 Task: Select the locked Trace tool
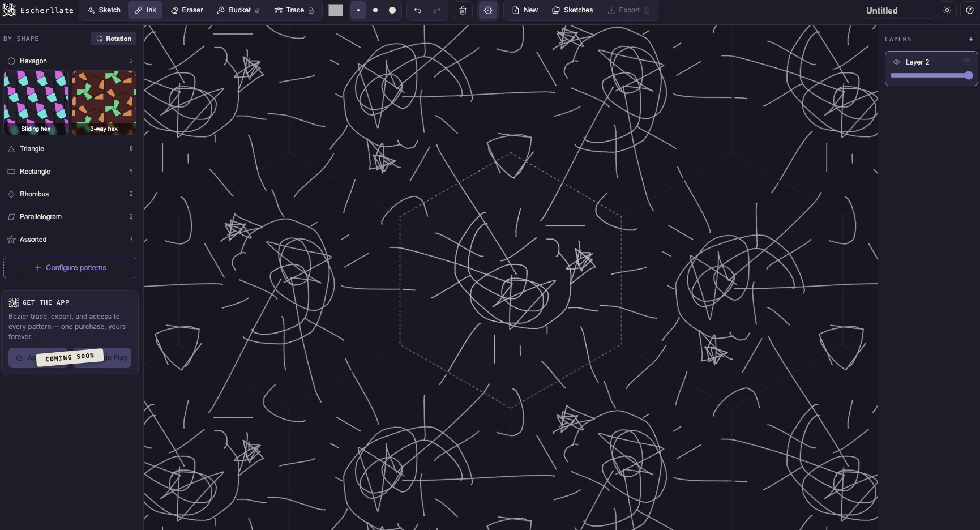[x=294, y=10]
